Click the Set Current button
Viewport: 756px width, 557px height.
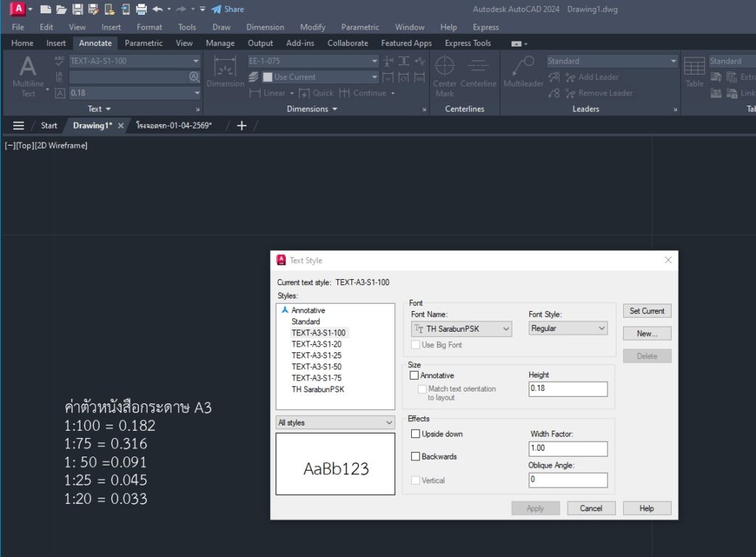(647, 310)
